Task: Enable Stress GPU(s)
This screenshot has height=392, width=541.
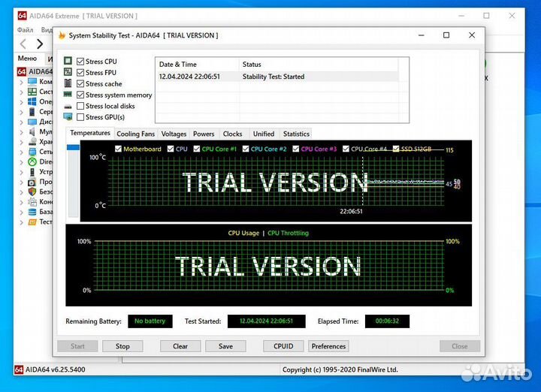Action: click(x=80, y=117)
